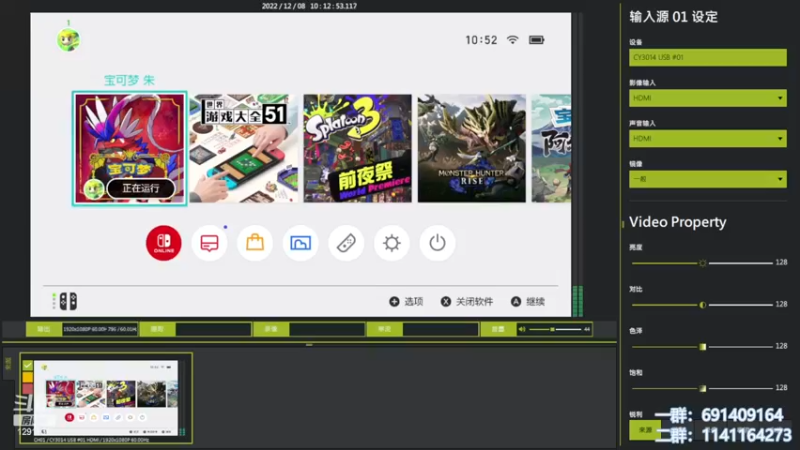Click the Joy-Con controller status icon

[x=68, y=302]
